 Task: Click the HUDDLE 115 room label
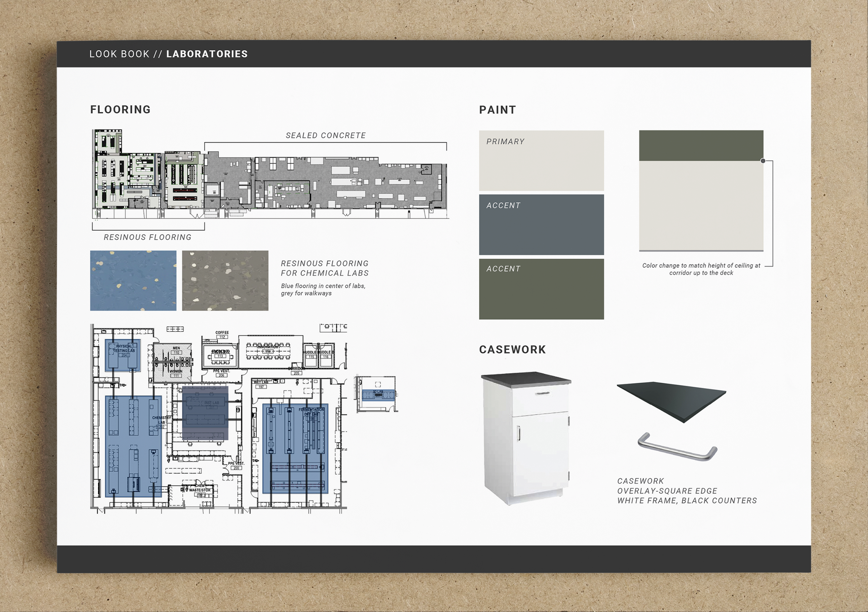click(311, 354)
